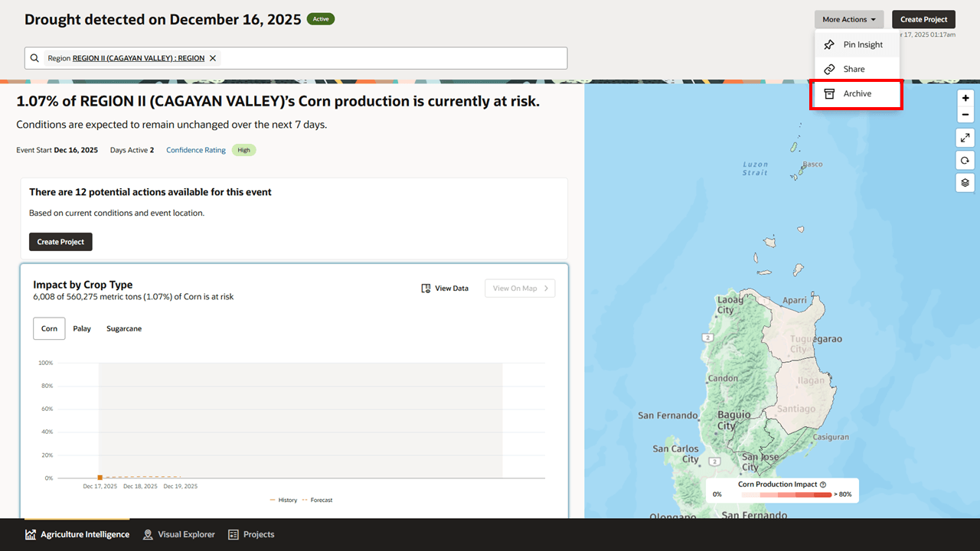Click the Event Start Dec 16, 2025 text
This screenshot has width=980, height=551.
[57, 150]
